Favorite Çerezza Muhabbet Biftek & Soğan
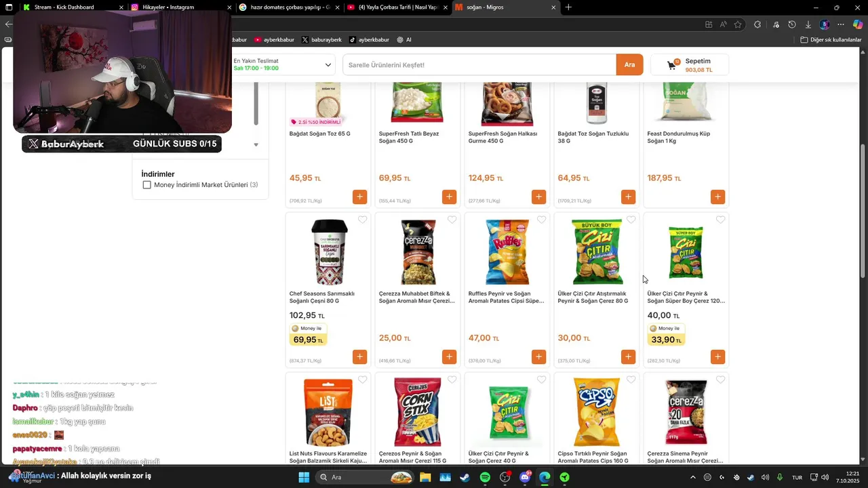Image resolution: width=868 pixels, height=488 pixels. pyautogui.click(x=452, y=220)
